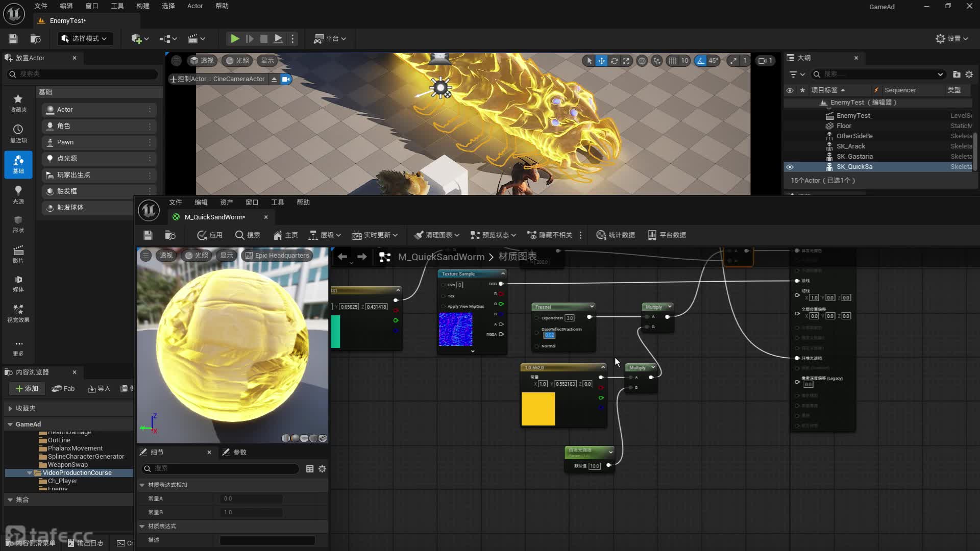Toggle grid snapping in level viewport
This screenshot has width=980, height=551.
click(x=673, y=61)
